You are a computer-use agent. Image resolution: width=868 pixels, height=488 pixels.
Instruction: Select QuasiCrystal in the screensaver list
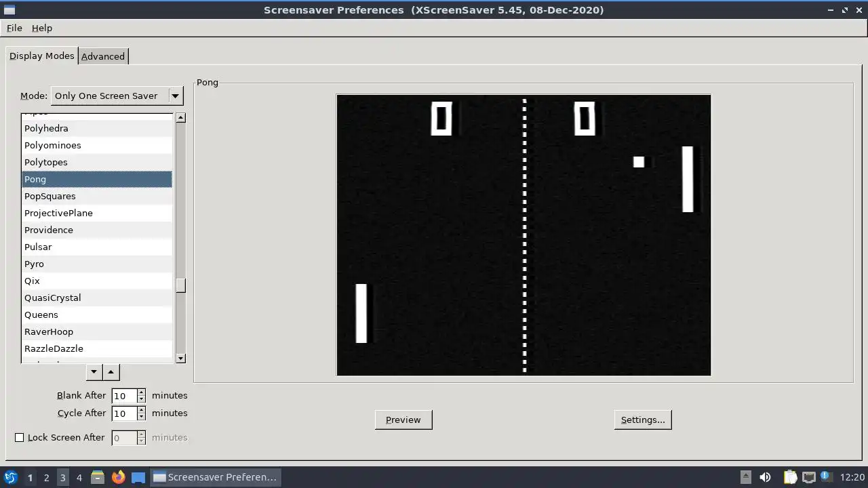coord(97,298)
